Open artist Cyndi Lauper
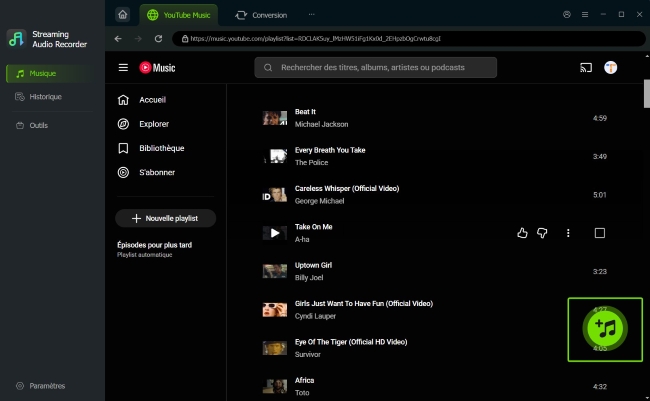 click(x=315, y=316)
